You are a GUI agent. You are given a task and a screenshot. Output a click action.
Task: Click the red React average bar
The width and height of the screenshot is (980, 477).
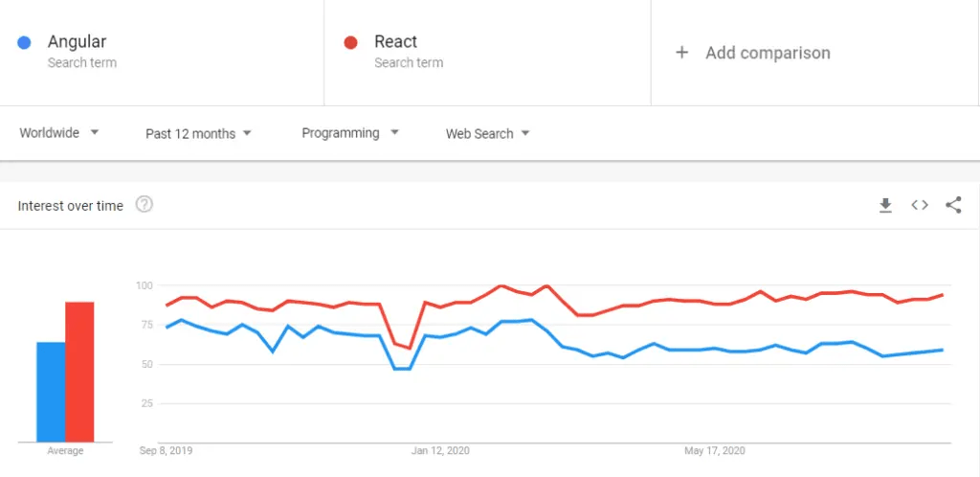click(x=79, y=372)
